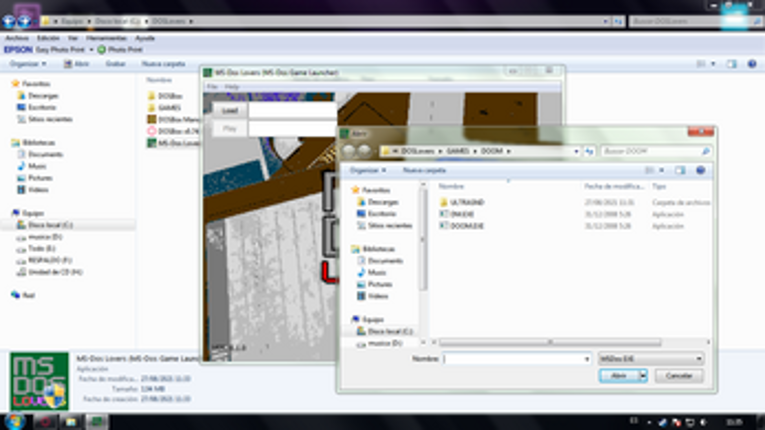Open the Archivo menu
This screenshot has height=430, width=765.
(17, 38)
